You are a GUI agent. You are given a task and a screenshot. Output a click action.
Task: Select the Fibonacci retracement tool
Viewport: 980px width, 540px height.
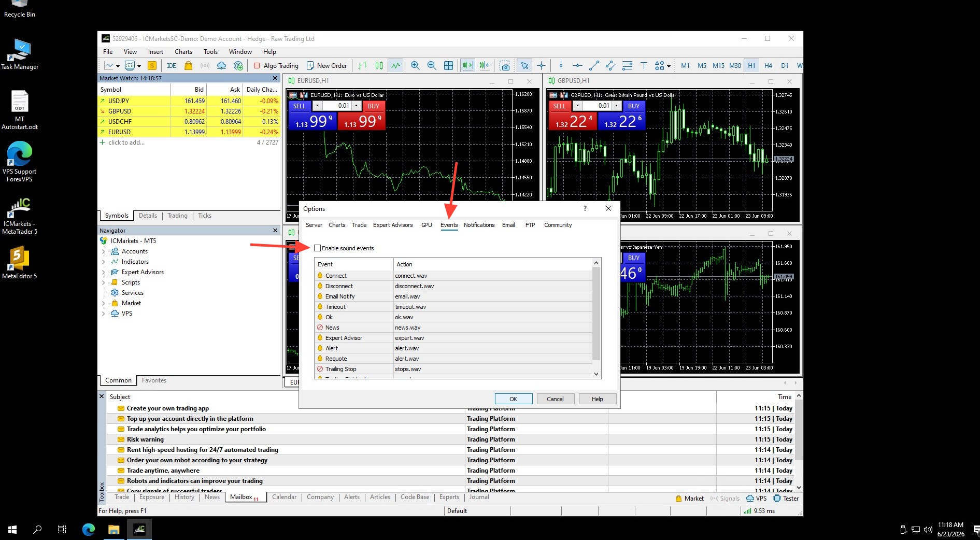click(627, 66)
